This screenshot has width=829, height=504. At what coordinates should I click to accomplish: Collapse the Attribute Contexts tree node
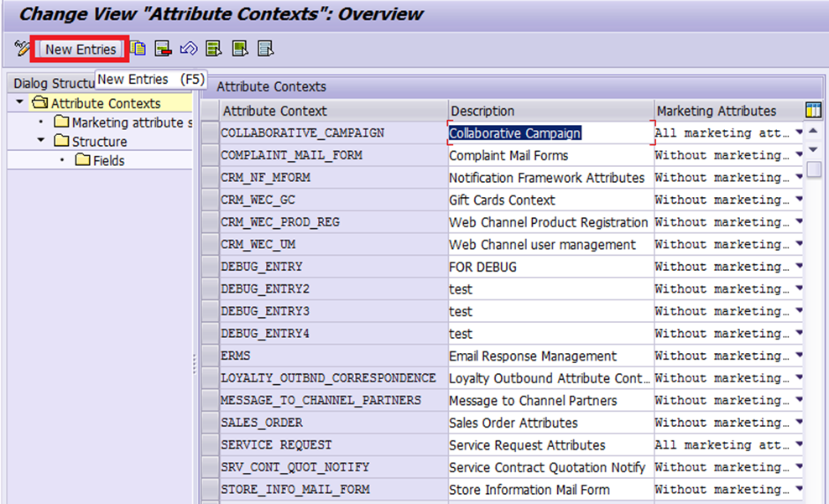click(x=19, y=102)
